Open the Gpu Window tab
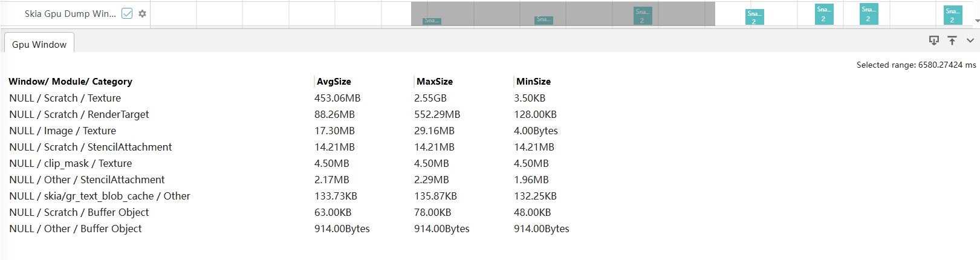This screenshot has width=980, height=260. point(39,44)
